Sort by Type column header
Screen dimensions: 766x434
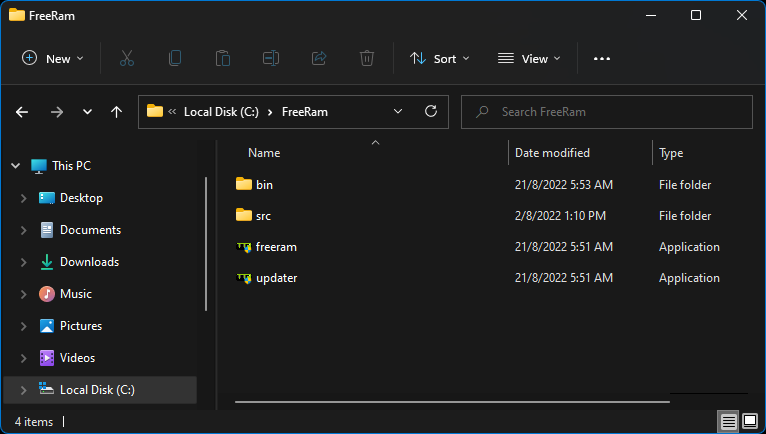[x=671, y=153]
